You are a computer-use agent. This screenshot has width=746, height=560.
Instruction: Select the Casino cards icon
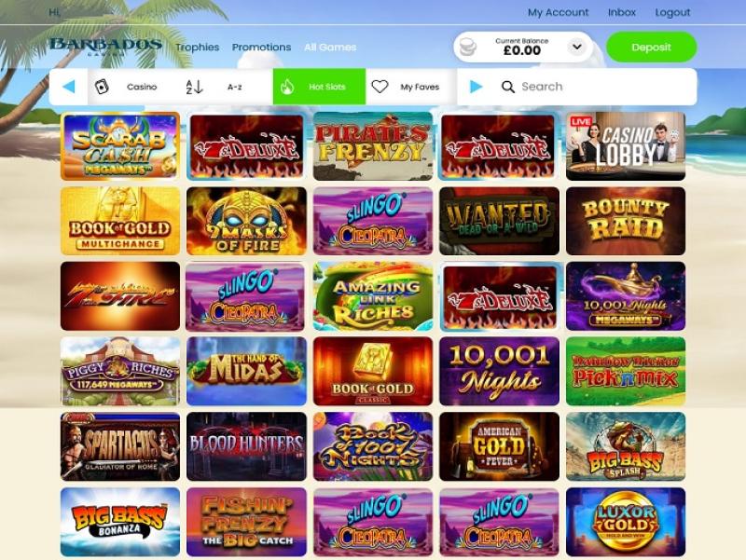pyautogui.click(x=102, y=87)
